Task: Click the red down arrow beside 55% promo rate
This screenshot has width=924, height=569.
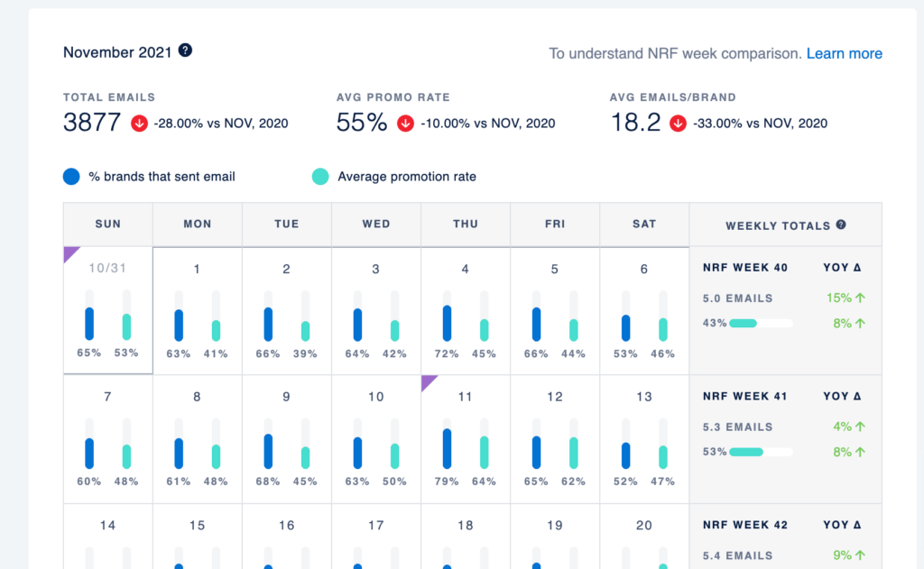Action: click(405, 124)
